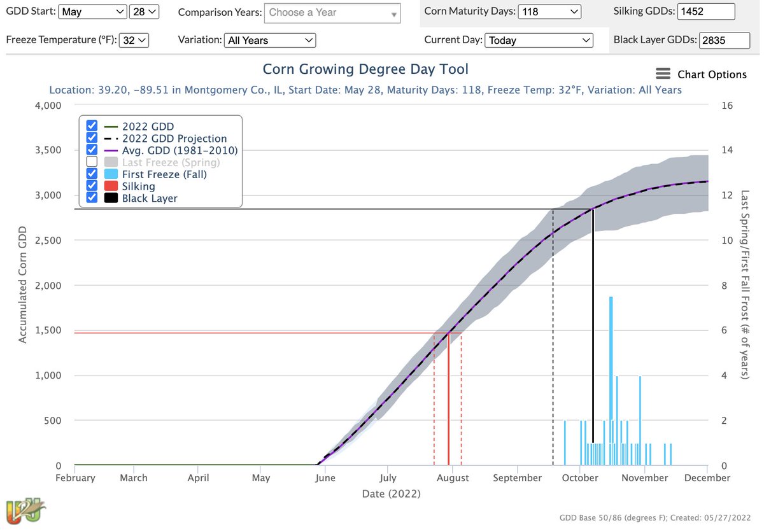Open the Freeze Temperature dropdown

click(135, 40)
